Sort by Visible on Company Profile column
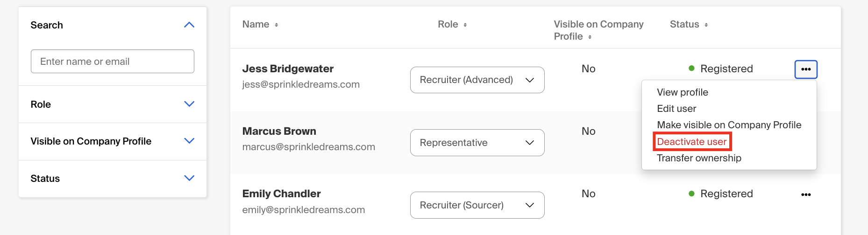Image resolution: width=868 pixels, height=235 pixels. [598, 30]
